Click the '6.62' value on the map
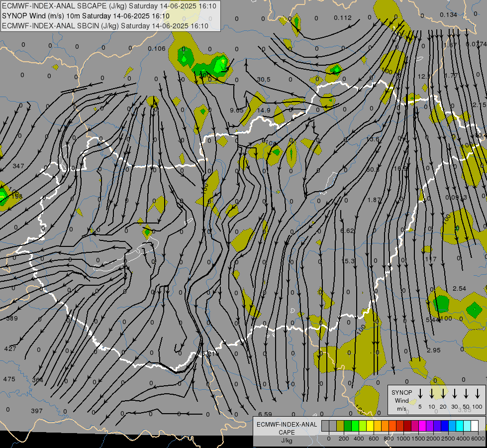 click(347, 230)
